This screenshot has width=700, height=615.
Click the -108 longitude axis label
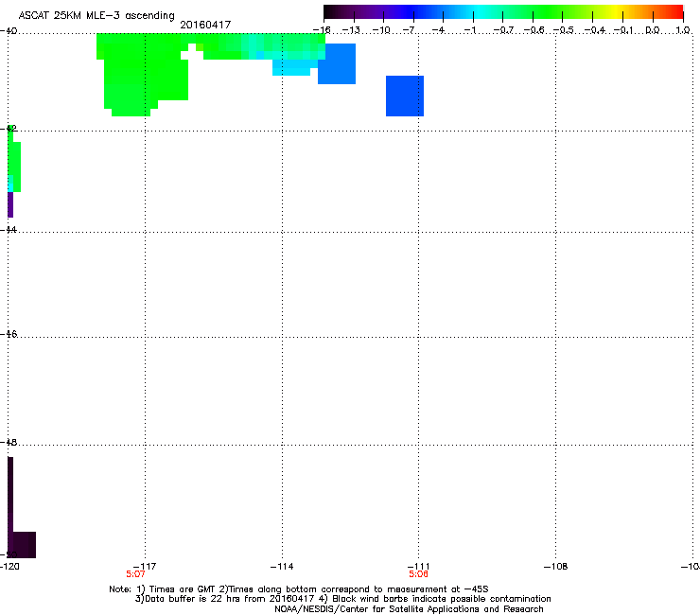(556, 567)
